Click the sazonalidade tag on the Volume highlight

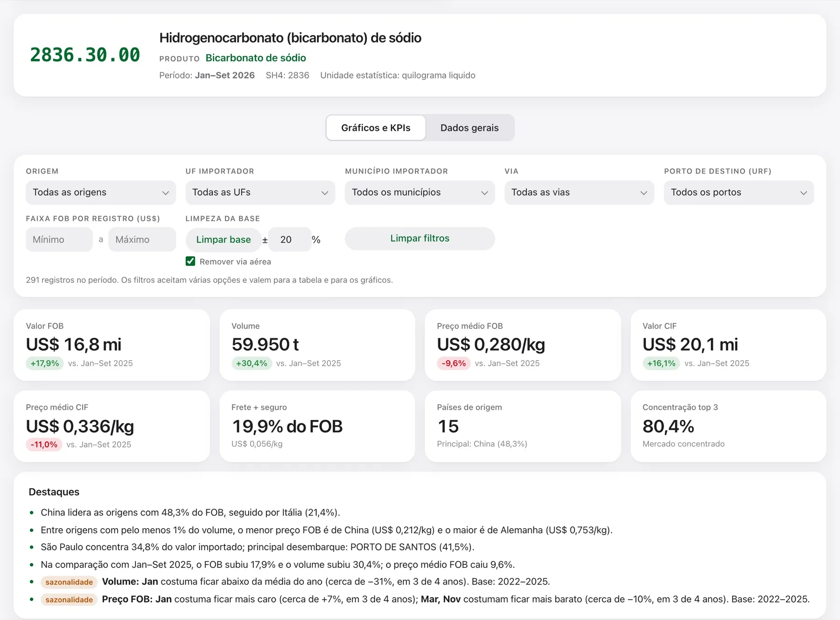tap(69, 582)
